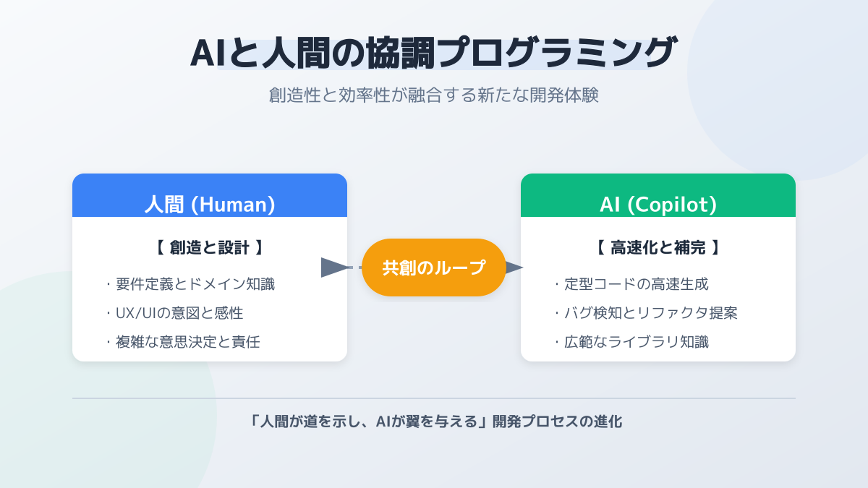The width and height of the screenshot is (868, 488).
Task: Select the バグ検知とリファクタ提案 bullet
Action: click(650, 313)
